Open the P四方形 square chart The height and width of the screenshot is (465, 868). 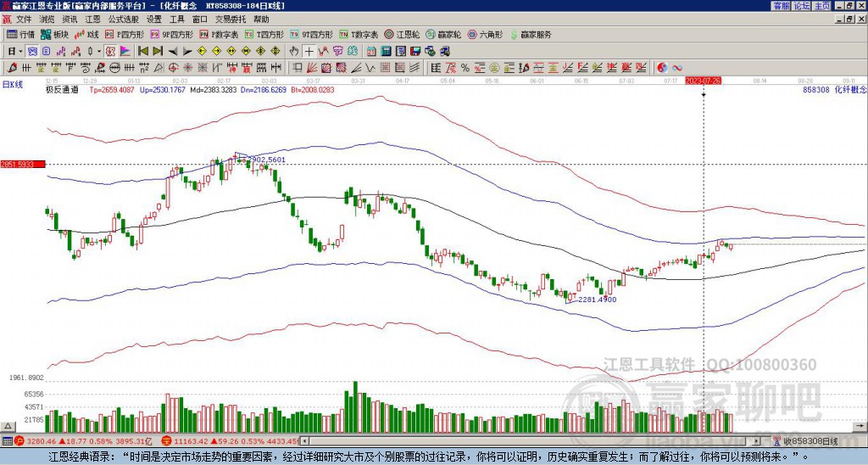(x=127, y=35)
